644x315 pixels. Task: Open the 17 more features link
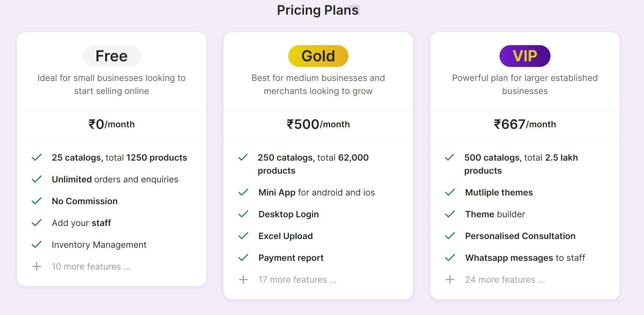(297, 280)
